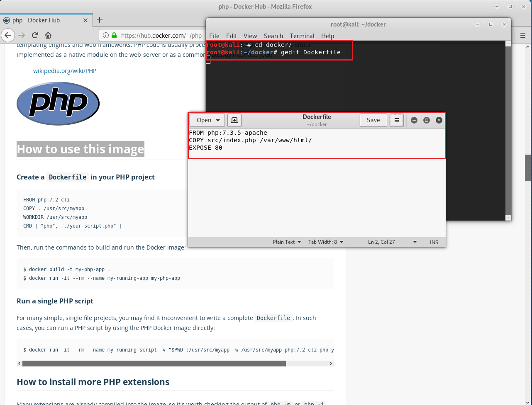The image size is (532, 405).
Task: Click left arrow of code scrollbar
Action: tap(20, 364)
